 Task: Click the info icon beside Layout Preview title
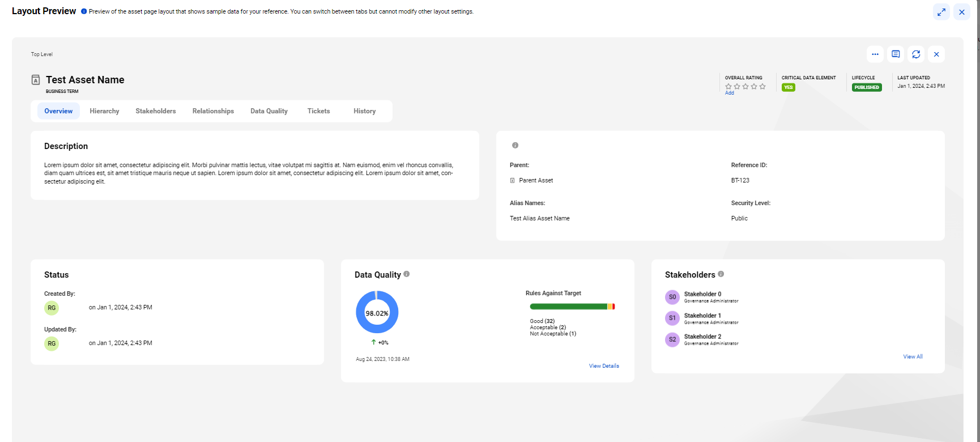coord(84,11)
